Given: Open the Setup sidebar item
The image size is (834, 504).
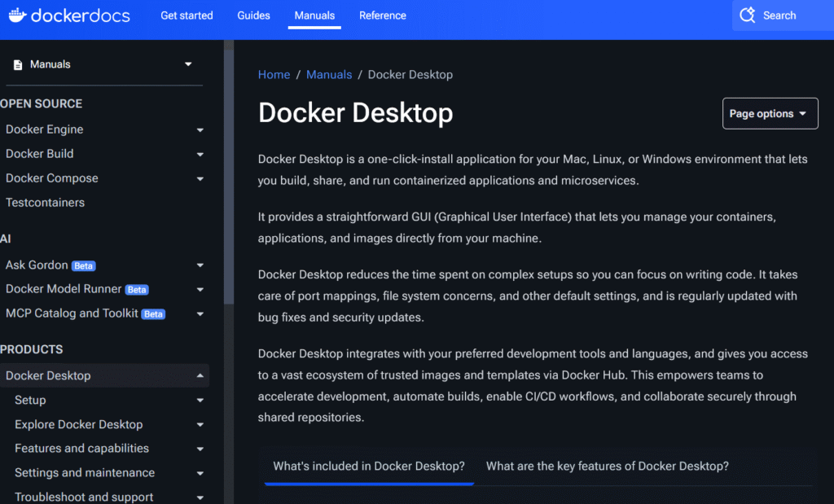Looking at the screenshot, I should [30, 400].
